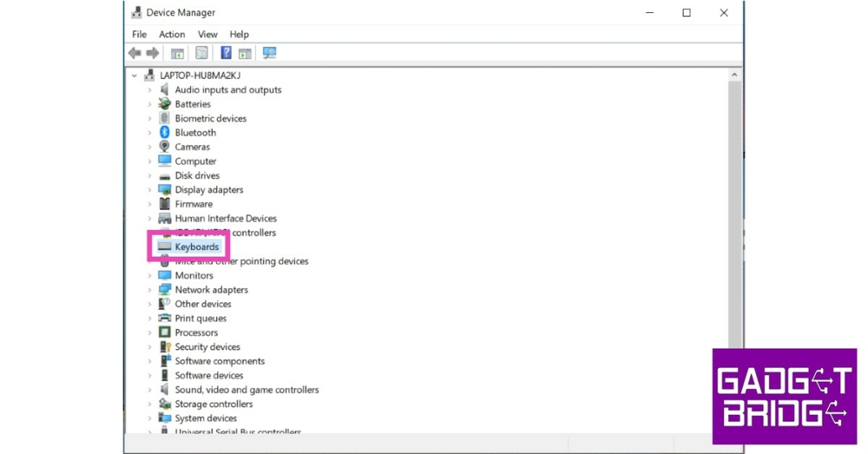Click the Processors icon
868x454 pixels.
click(164, 332)
